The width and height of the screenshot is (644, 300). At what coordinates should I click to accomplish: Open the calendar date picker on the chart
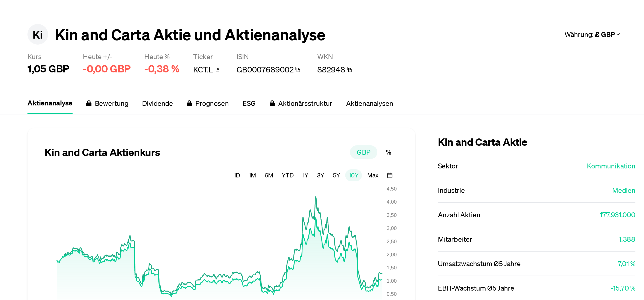click(x=390, y=175)
